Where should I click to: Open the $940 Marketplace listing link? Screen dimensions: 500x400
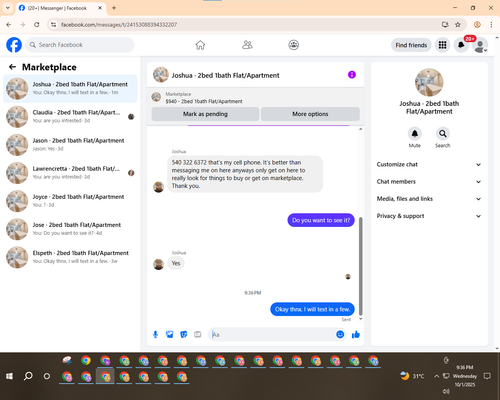(x=204, y=101)
